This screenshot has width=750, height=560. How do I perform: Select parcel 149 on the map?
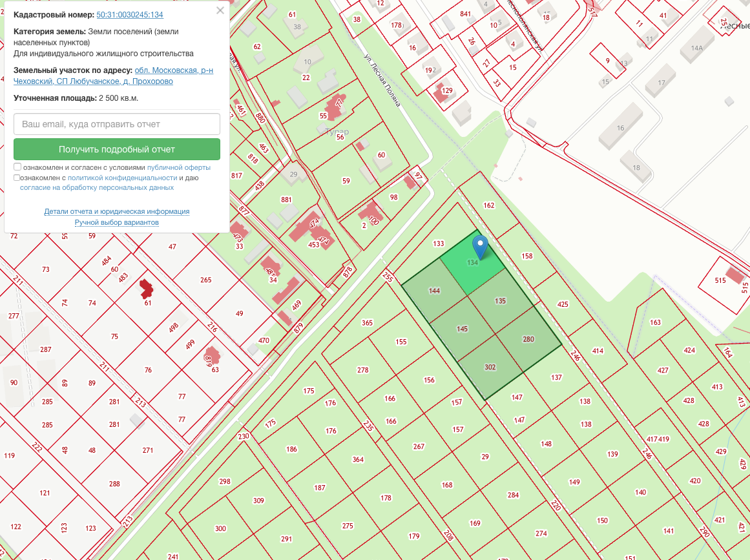(574, 482)
